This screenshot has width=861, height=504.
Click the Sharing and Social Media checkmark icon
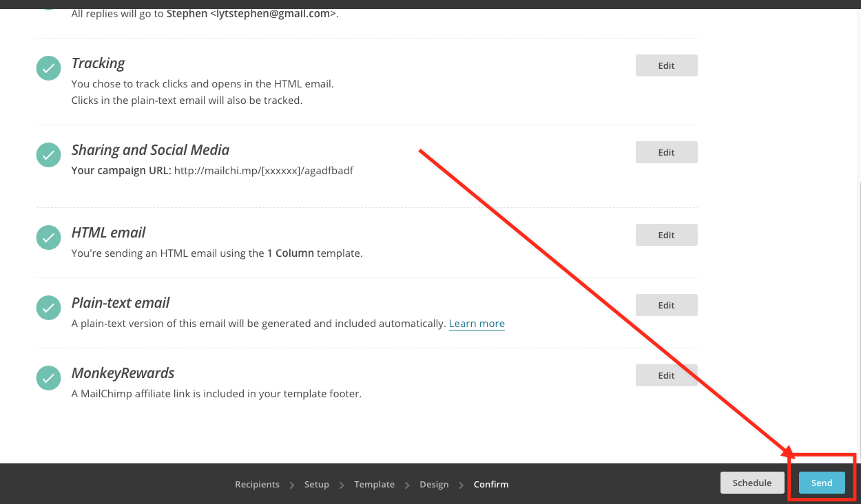tap(48, 155)
